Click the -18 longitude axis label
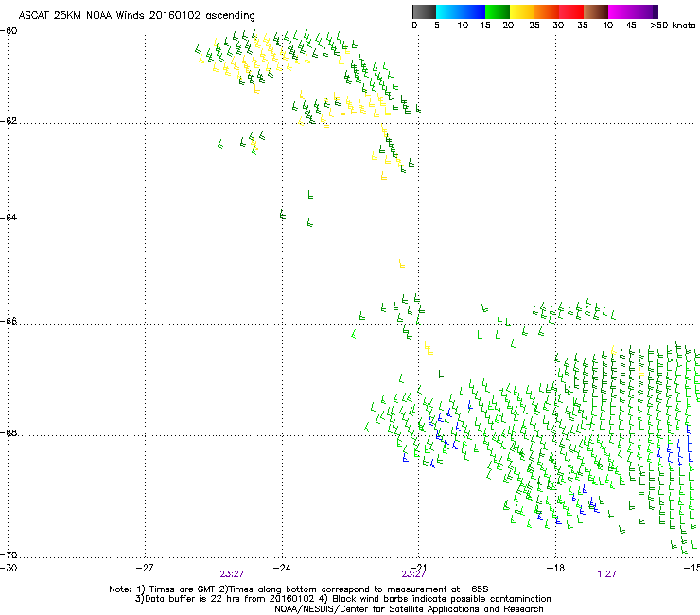The image size is (700, 615). pos(555,568)
